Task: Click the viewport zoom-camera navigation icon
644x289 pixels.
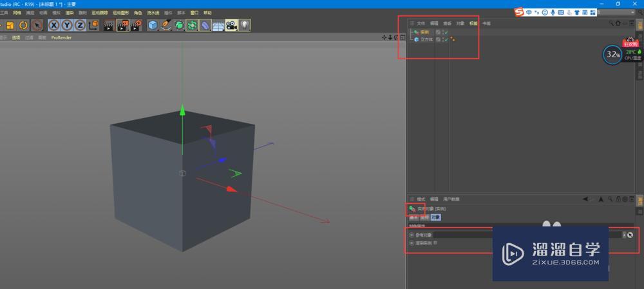Action: click(390, 37)
